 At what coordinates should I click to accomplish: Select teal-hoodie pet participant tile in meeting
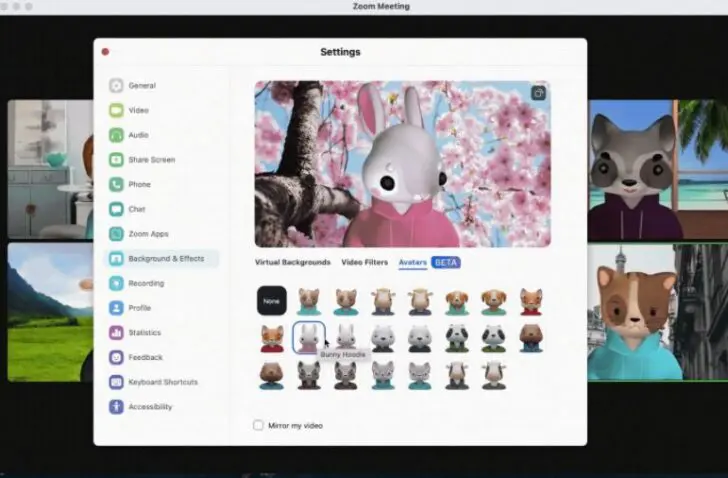657,312
